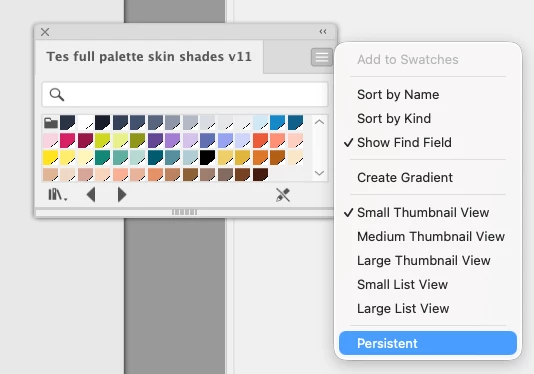Click the panel resize grip handle
Image resolution: width=534 pixels, height=374 pixels.
coord(184,212)
